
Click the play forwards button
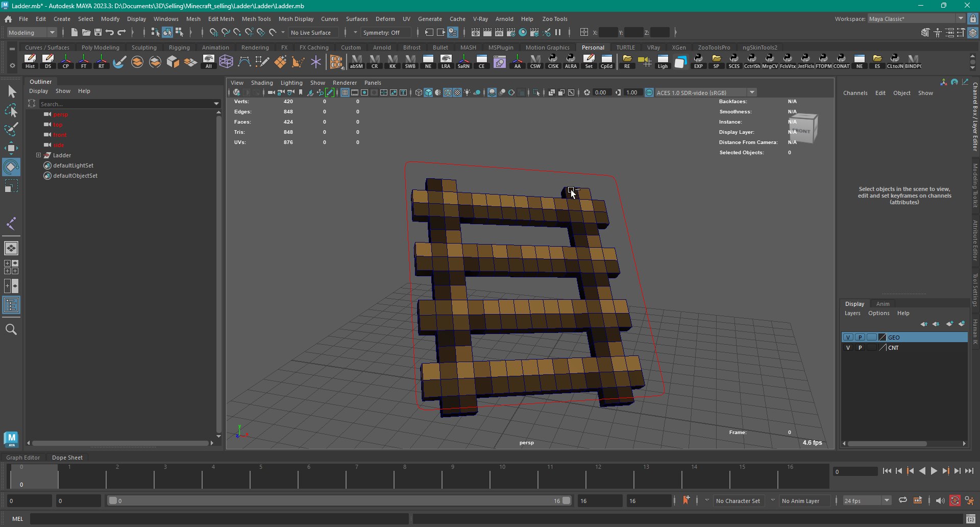pyautogui.click(x=934, y=471)
